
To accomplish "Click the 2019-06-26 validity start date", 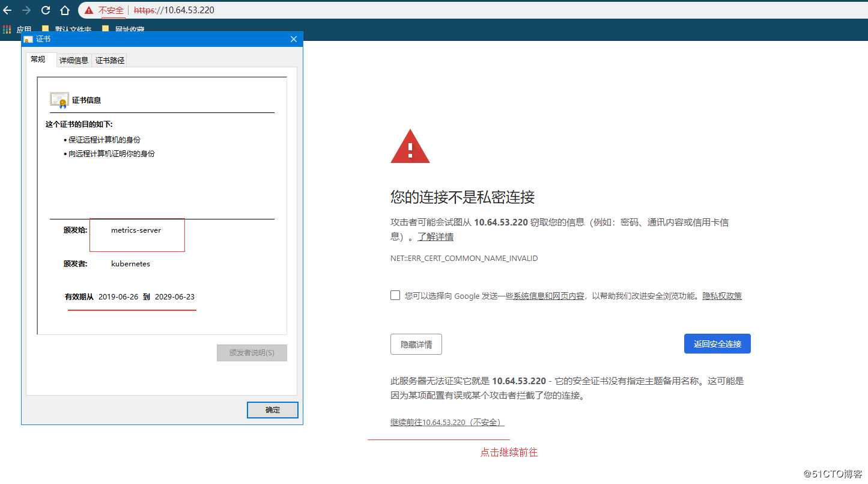I will pos(118,297).
